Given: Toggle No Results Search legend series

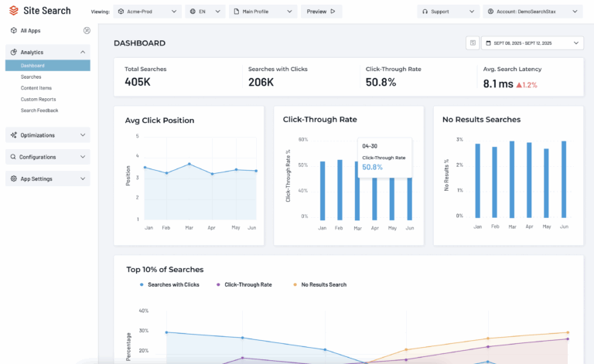Looking at the screenshot, I should tap(320, 284).
